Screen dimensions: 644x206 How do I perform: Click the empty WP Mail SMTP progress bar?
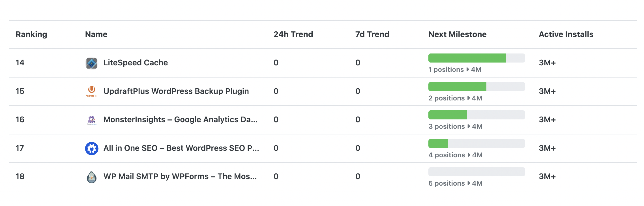[476, 172]
